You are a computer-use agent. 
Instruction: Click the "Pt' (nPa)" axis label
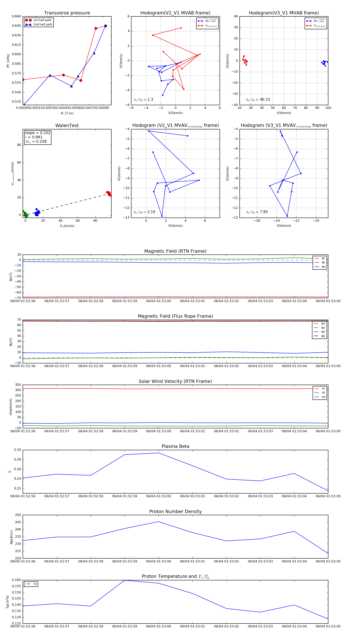point(8,61)
